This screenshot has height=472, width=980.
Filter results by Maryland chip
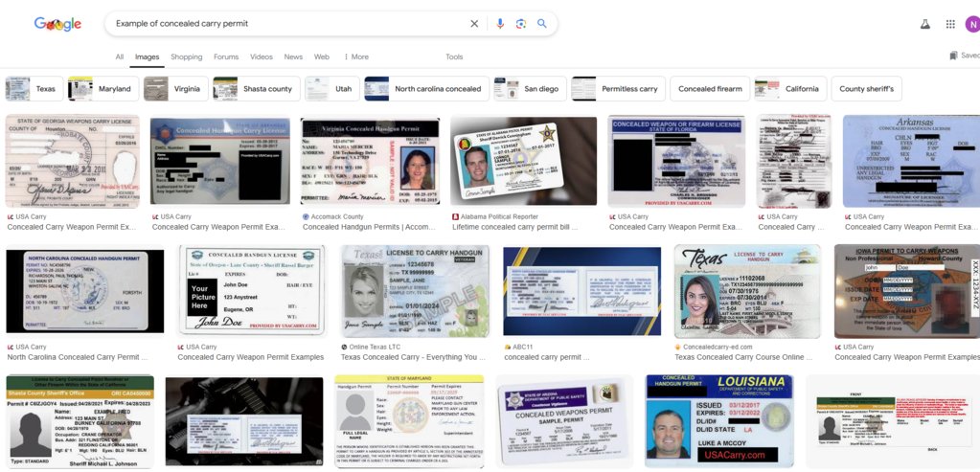[x=103, y=89]
